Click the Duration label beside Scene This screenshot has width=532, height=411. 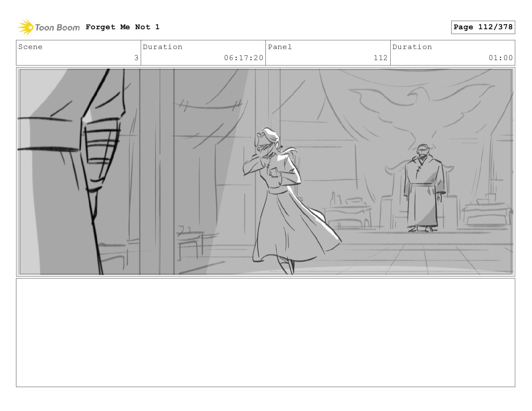coord(163,47)
